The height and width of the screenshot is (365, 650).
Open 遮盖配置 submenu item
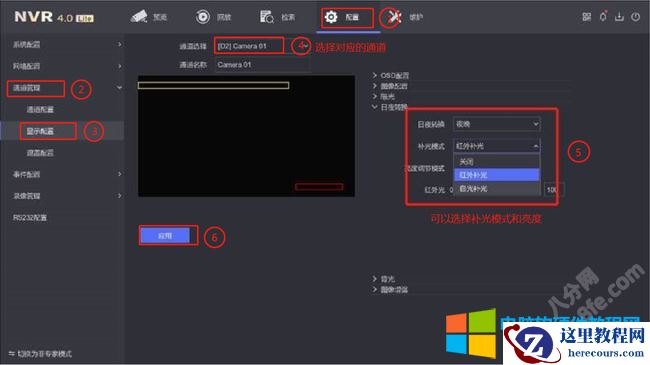(x=40, y=153)
